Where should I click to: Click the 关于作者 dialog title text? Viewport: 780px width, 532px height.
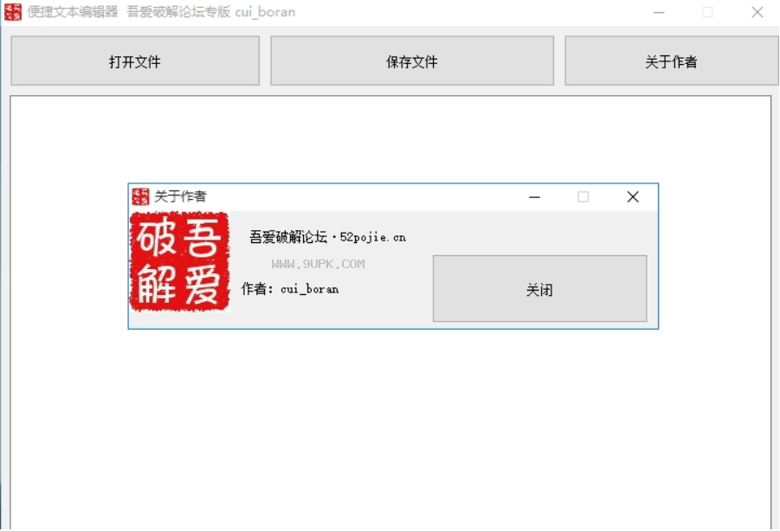pos(180,196)
